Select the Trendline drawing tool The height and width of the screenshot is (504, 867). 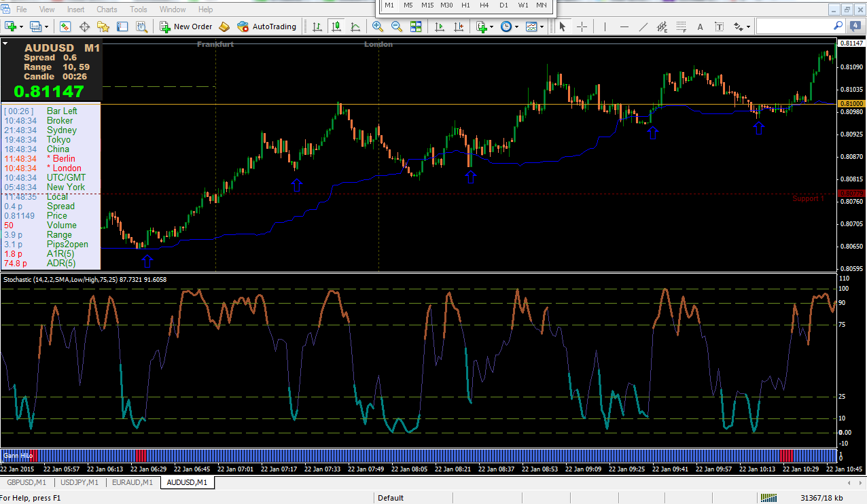(643, 26)
